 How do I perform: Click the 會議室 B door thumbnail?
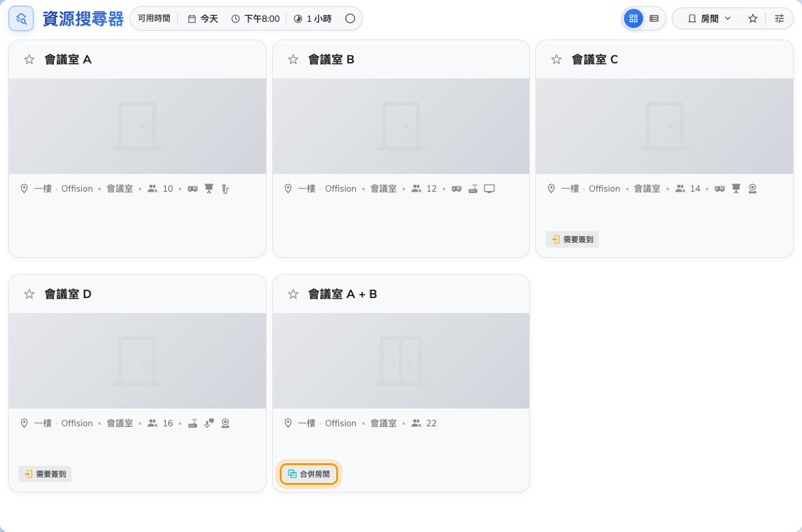pyautogui.click(x=401, y=126)
